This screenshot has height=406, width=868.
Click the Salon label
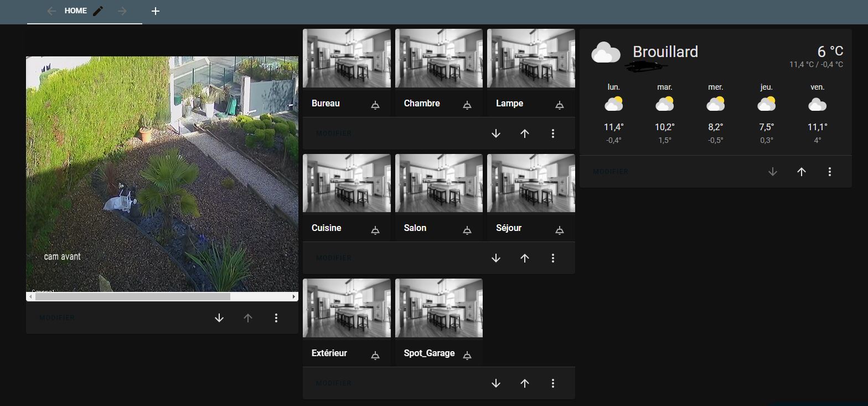coord(415,228)
